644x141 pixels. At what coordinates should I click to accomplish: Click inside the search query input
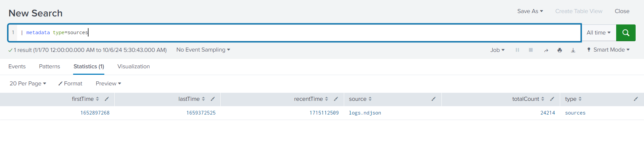coord(302,32)
